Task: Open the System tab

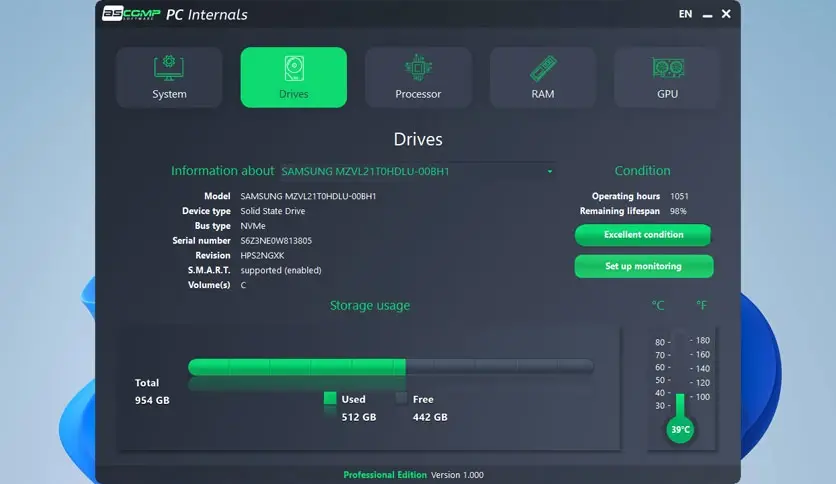Action: [x=169, y=78]
